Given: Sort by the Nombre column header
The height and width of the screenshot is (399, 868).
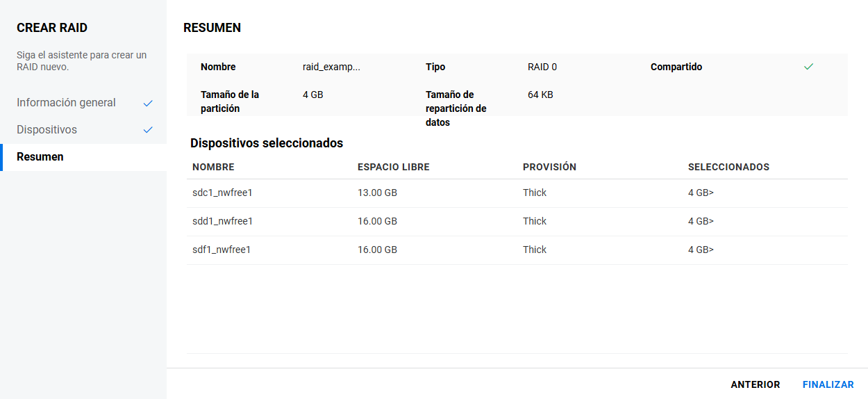Looking at the screenshot, I should coord(213,168).
